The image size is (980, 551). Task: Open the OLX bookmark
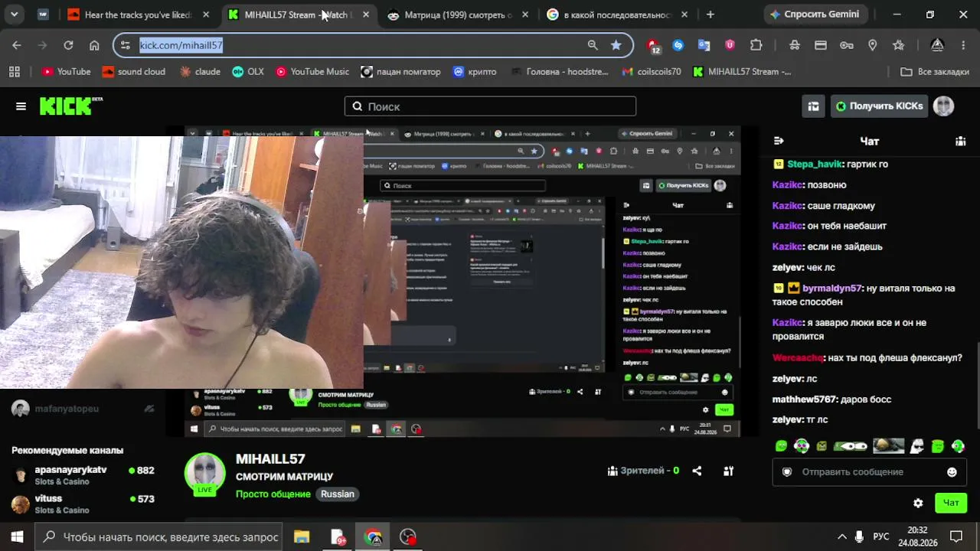[x=248, y=72]
